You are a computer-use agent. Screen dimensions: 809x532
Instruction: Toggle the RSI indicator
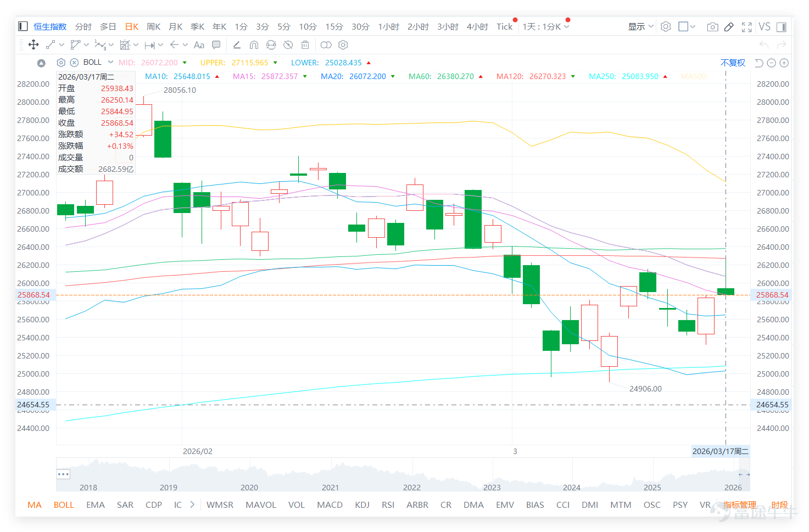click(388, 505)
